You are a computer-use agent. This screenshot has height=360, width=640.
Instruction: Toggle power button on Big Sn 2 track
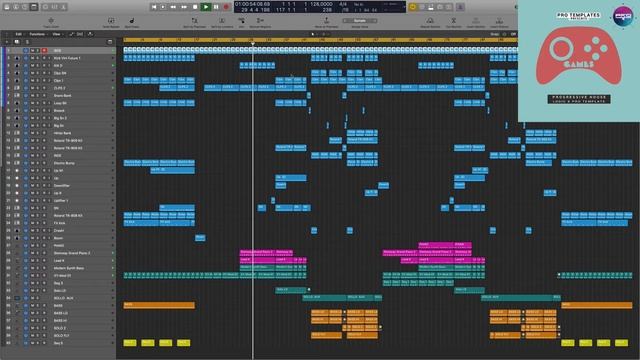[26, 118]
